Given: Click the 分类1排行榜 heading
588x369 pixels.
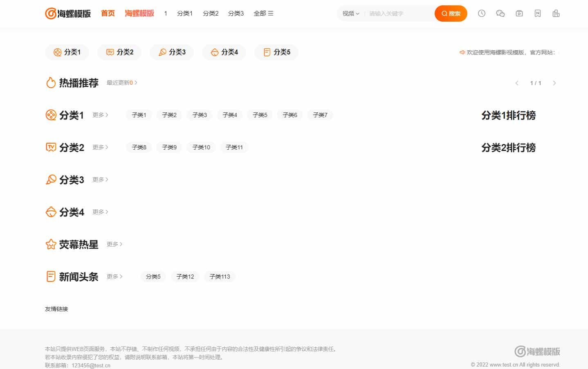Looking at the screenshot, I should point(508,115).
